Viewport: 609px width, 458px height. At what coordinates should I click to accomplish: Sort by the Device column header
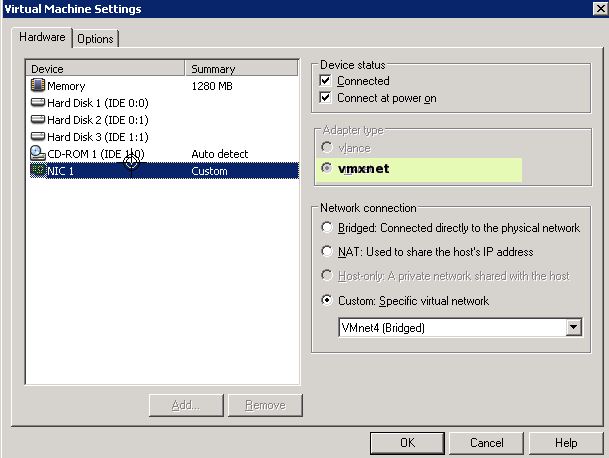click(x=106, y=69)
